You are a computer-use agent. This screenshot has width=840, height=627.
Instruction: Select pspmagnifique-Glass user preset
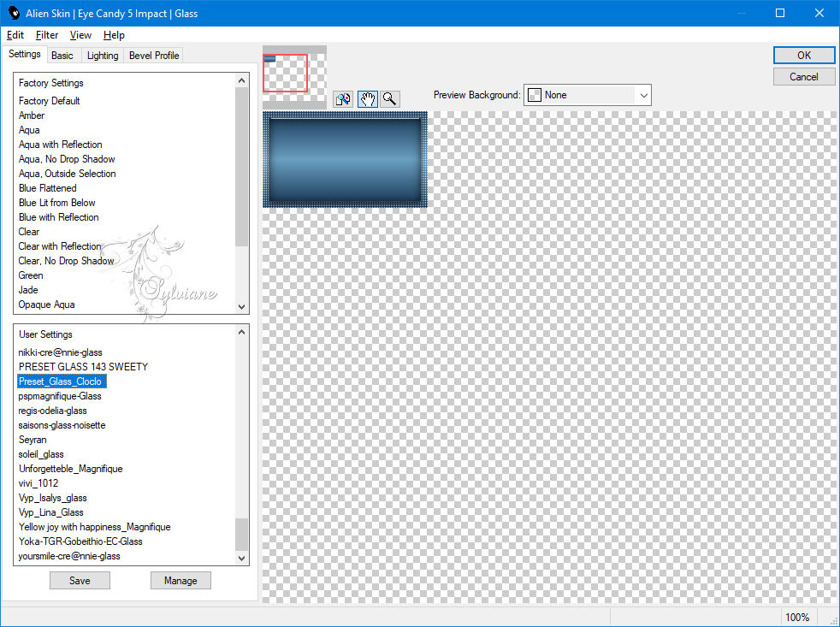60,396
